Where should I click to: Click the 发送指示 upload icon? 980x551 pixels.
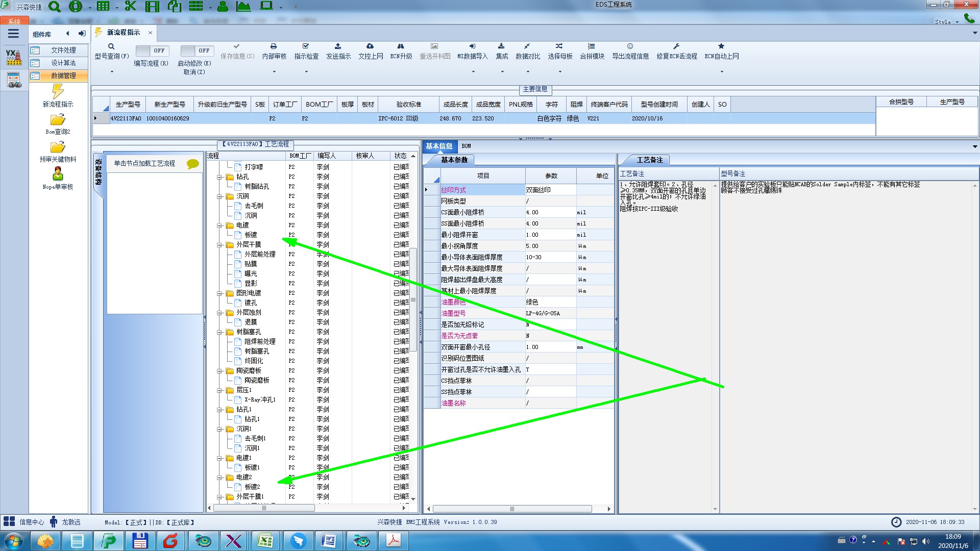(x=338, y=46)
